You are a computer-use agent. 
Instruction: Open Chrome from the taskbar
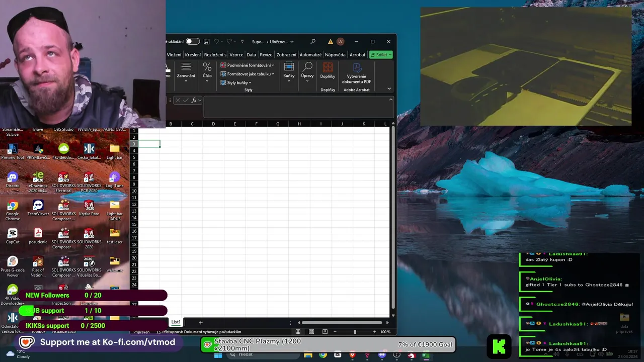pyautogui.click(x=323, y=355)
